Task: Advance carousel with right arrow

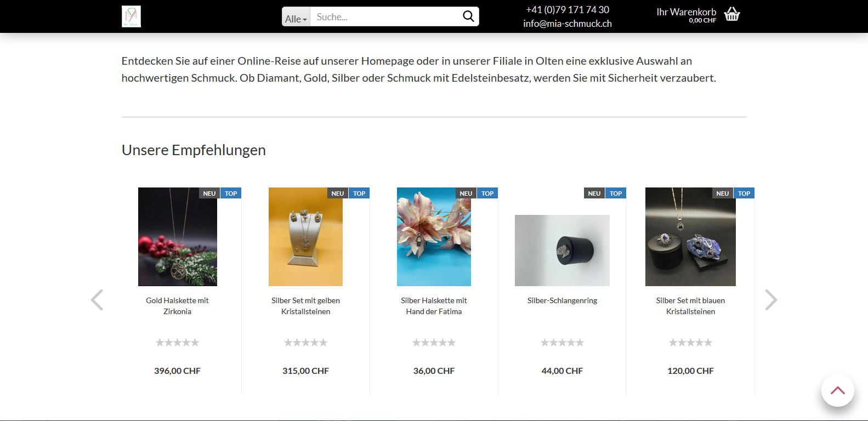Action: 771,300
